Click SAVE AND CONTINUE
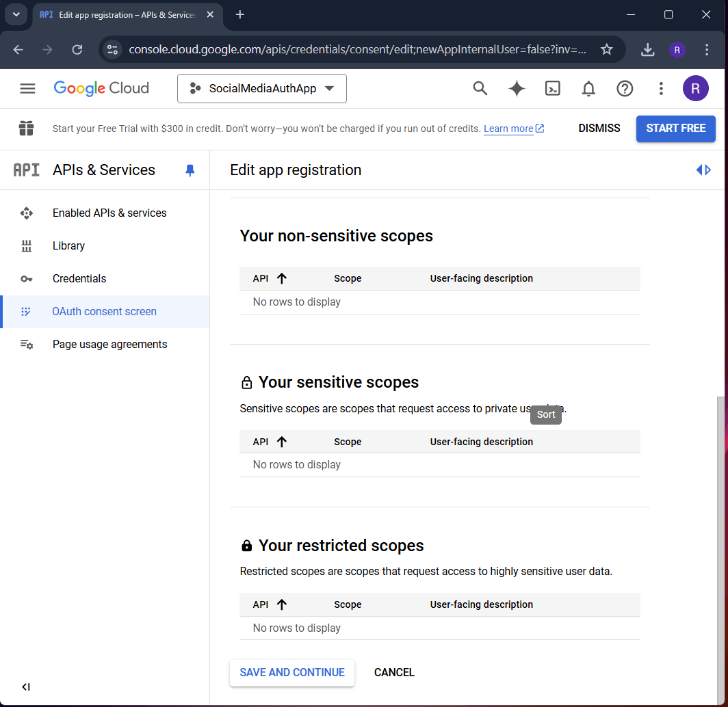The image size is (728, 707). pos(291,672)
